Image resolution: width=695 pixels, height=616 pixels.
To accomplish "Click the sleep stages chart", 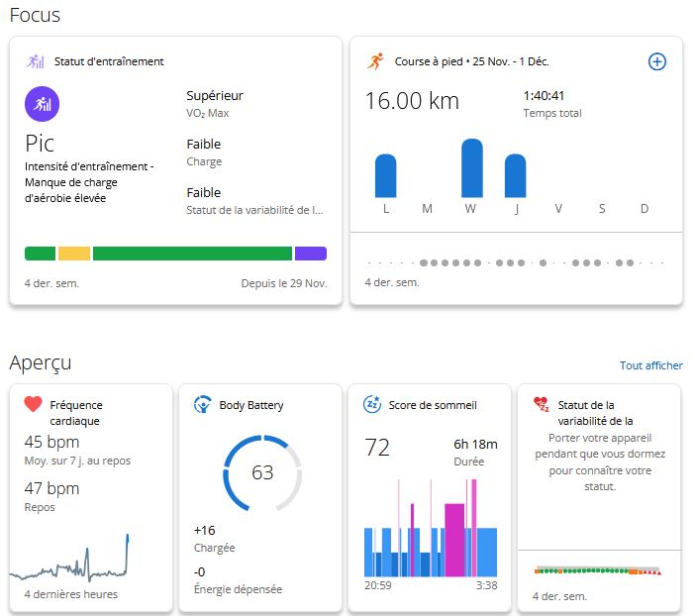I will [431, 530].
